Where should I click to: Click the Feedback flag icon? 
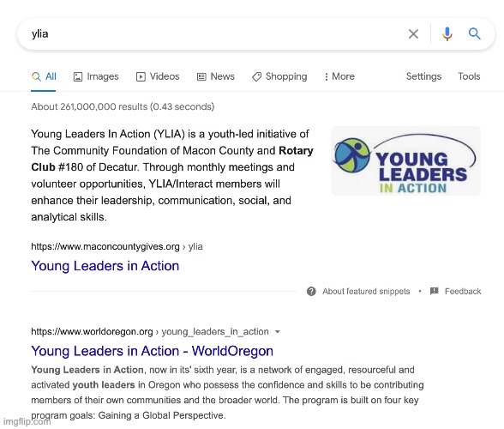click(x=435, y=291)
